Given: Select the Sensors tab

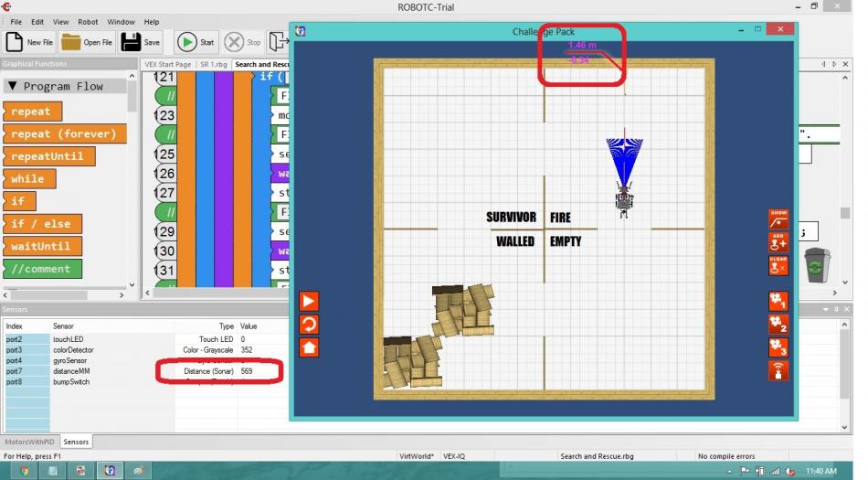Looking at the screenshot, I should click(76, 442).
